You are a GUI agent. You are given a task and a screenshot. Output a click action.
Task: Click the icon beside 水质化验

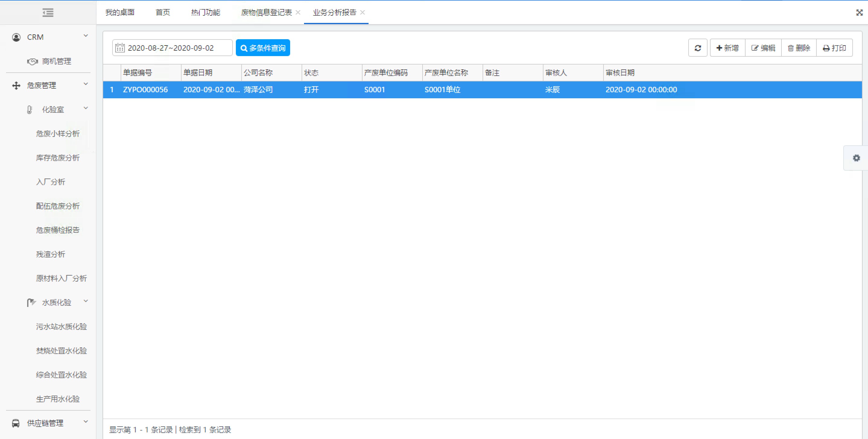(x=31, y=302)
